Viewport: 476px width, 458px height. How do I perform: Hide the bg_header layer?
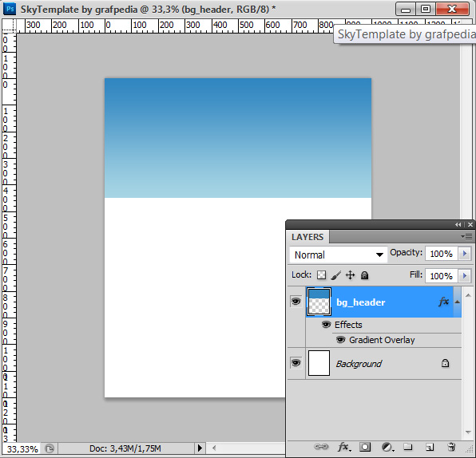296,302
